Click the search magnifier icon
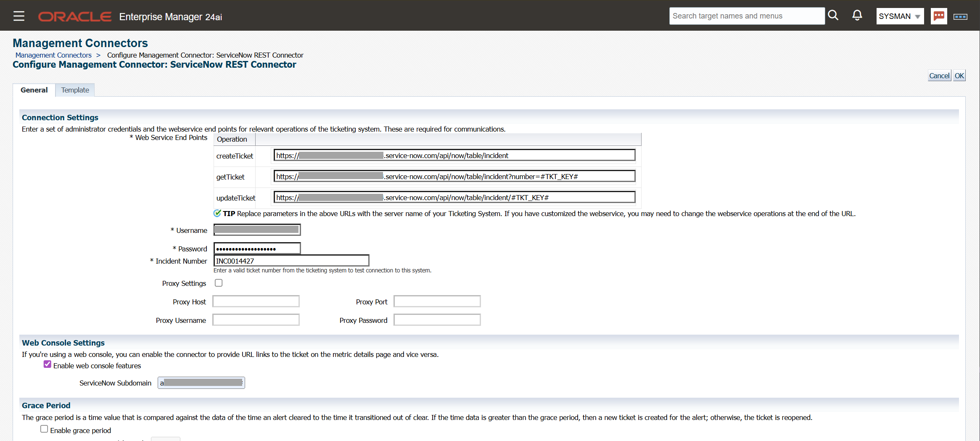Viewport: 980px width, 441px height. click(x=833, y=16)
